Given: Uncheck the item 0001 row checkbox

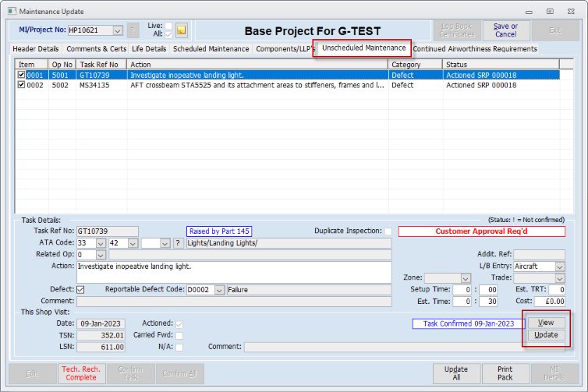Looking at the screenshot, I should pos(21,76).
